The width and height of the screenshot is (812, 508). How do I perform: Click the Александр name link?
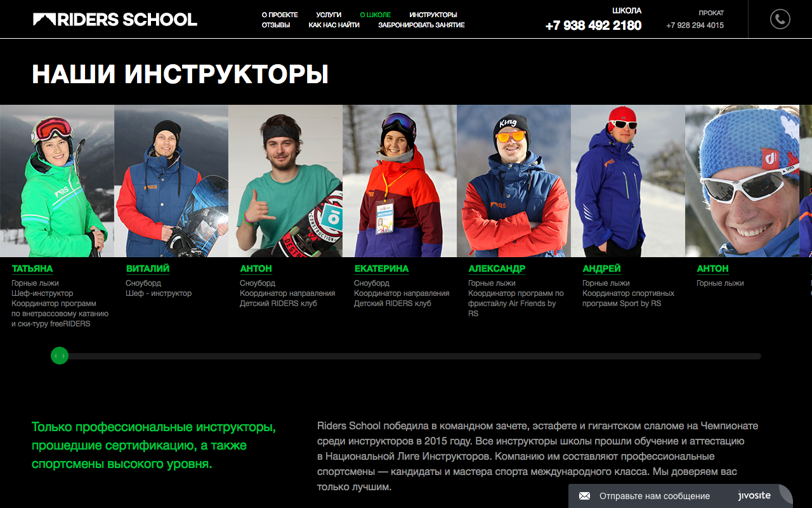497,269
